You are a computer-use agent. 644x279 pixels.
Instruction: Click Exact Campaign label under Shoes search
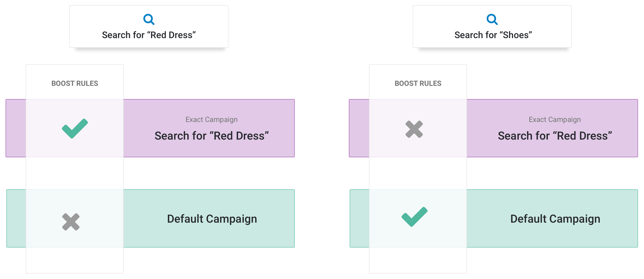pyautogui.click(x=554, y=120)
